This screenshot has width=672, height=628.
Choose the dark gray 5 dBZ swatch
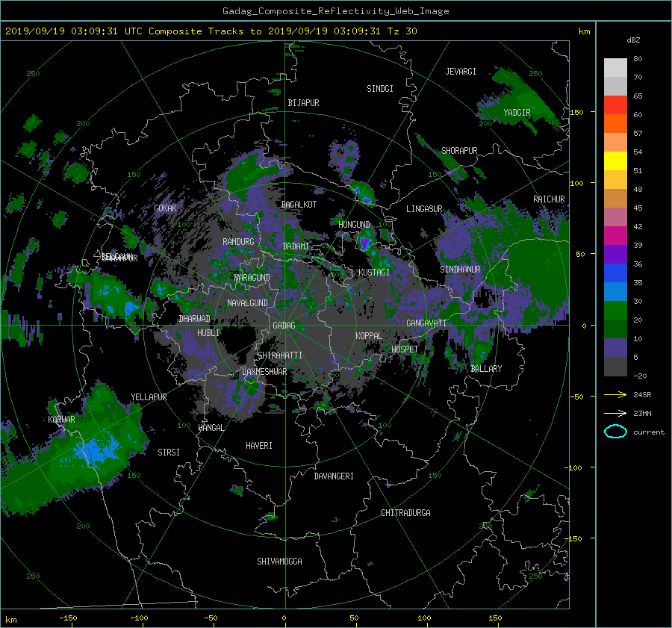tap(615, 367)
